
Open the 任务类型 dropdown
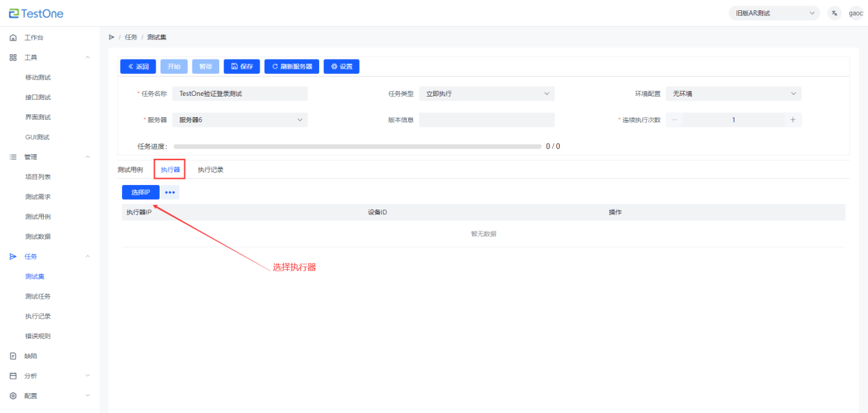point(486,94)
